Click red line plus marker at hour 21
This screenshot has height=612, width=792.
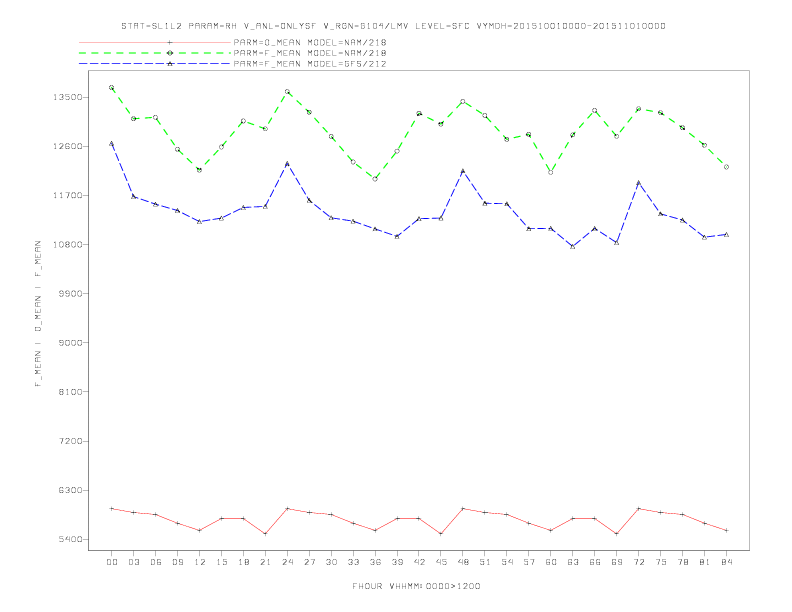click(x=265, y=534)
